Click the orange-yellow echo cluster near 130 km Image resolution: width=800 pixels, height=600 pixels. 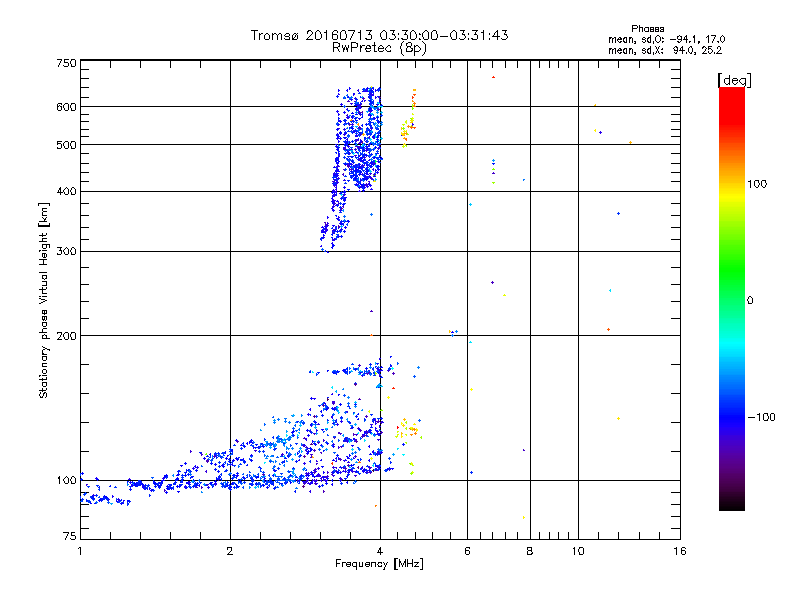[x=407, y=429]
